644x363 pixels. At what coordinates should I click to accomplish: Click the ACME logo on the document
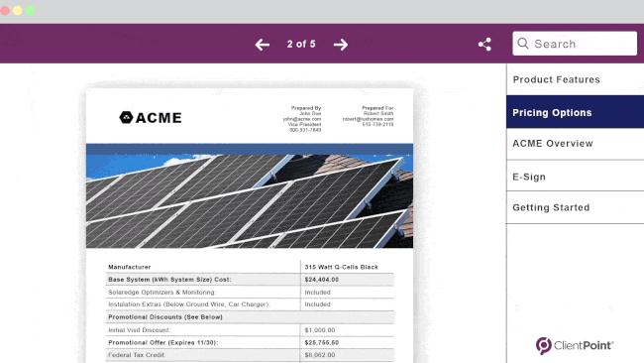[x=151, y=118]
